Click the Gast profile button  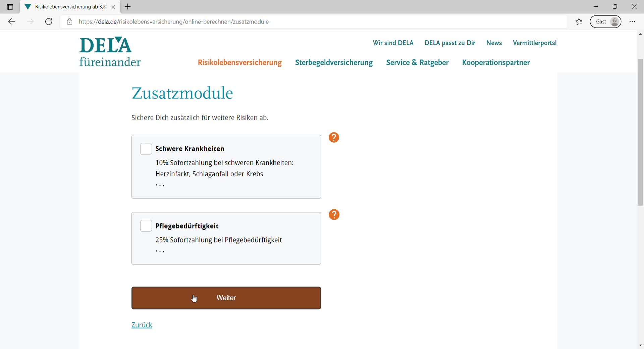(x=606, y=22)
